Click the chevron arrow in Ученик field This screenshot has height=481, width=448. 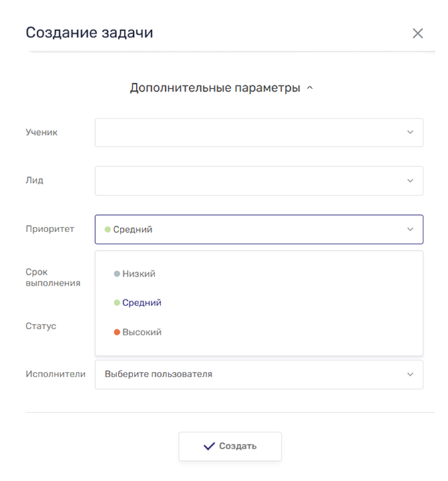coord(410,132)
